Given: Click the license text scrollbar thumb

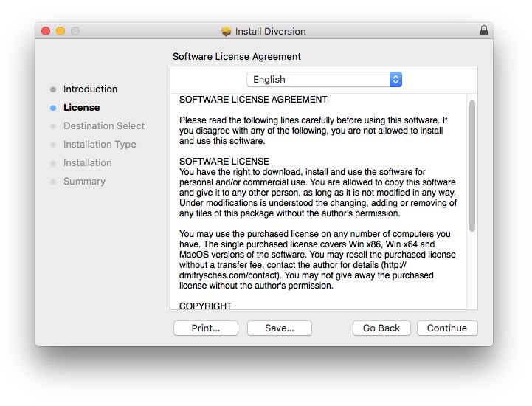Looking at the screenshot, I should pyautogui.click(x=472, y=166).
